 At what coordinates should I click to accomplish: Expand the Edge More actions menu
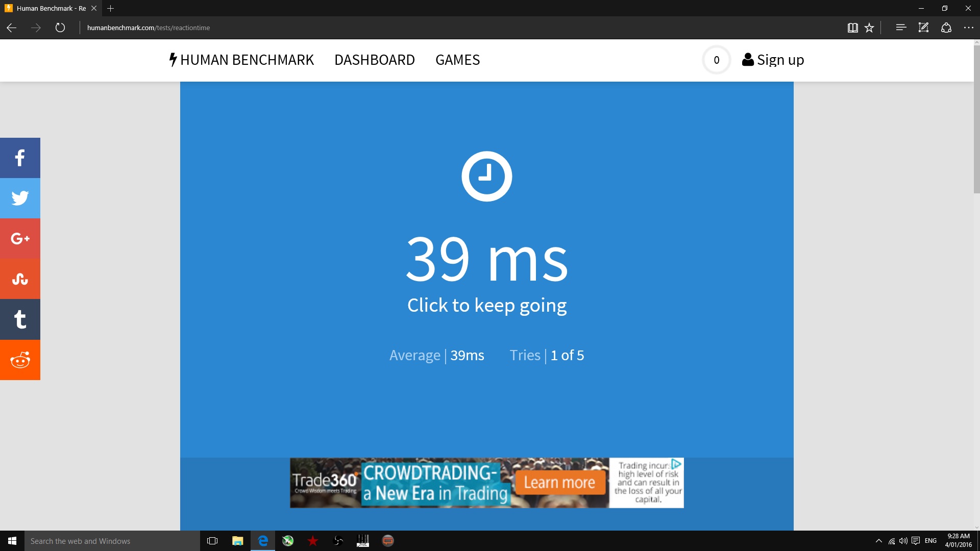coord(968,28)
